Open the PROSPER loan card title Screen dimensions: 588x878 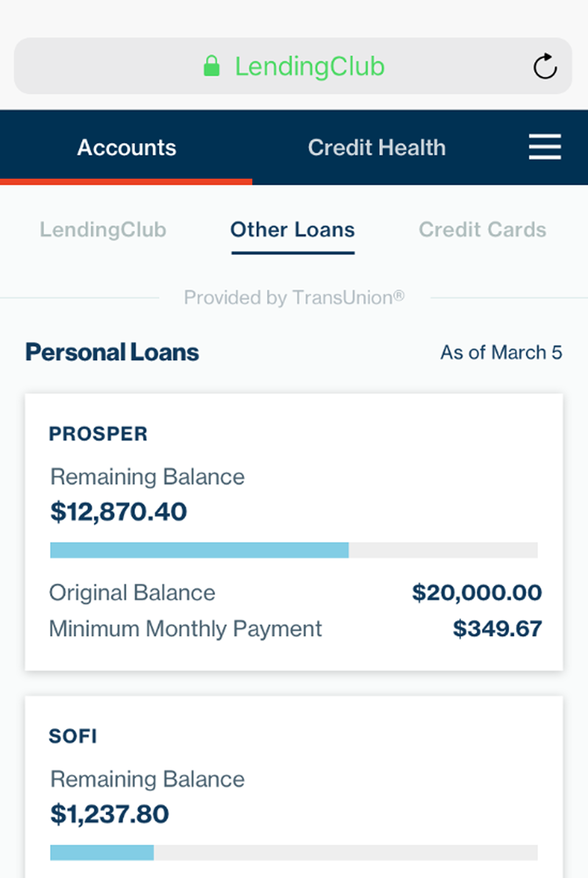[98, 434]
